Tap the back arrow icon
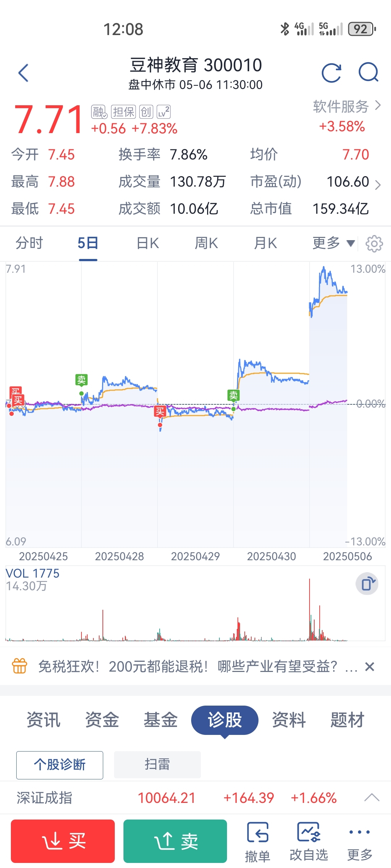Image resolution: width=391 pixels, height=868 pixels. click(24, 73)
